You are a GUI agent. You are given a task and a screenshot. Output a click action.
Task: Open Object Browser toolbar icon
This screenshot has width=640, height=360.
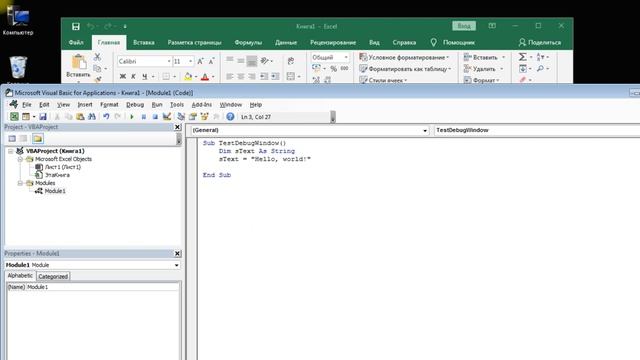click(x=204, y=117)
